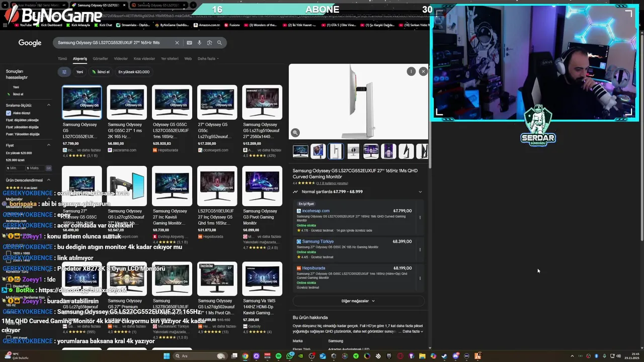Screen dimensions: 644x362
Task: Open Chrome from the taskbar
Action: pyautogui.click(x=245, y=356)
